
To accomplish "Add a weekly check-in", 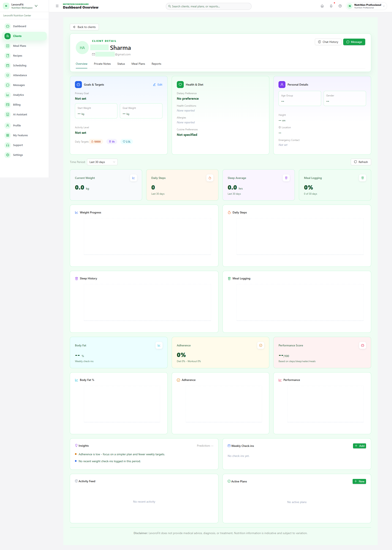I will click(359, 446).
